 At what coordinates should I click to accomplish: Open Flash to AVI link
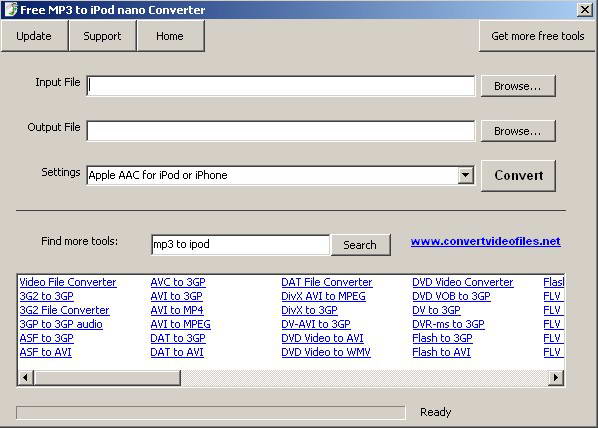click(x=442, y=352)
